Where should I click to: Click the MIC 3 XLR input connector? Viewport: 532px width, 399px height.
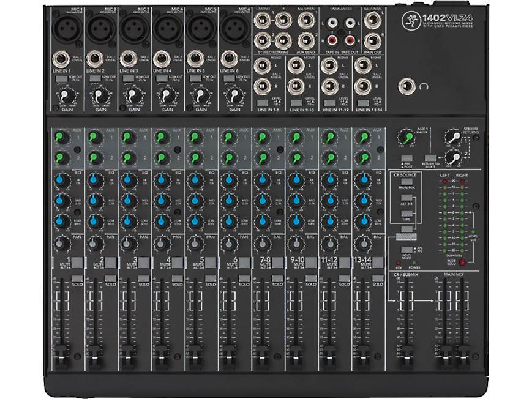pyautogui.click(x=135, y=29)
